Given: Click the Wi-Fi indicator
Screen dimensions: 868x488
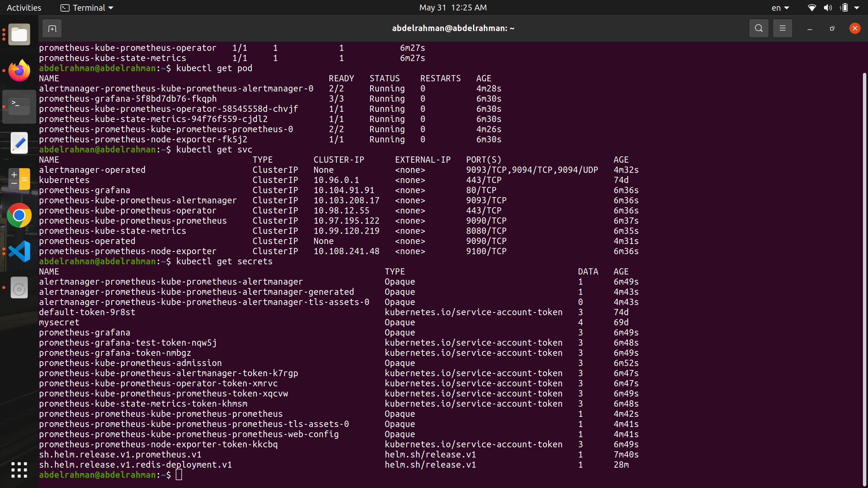Looking at the screenshot, I should [x=812, y=7].
